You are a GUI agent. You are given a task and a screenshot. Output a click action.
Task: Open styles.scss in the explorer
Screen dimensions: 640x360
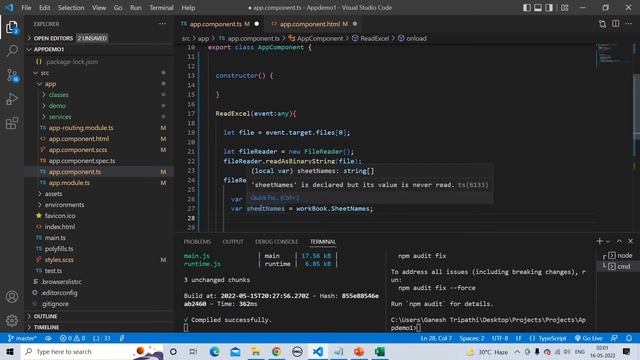coord(100,260)
